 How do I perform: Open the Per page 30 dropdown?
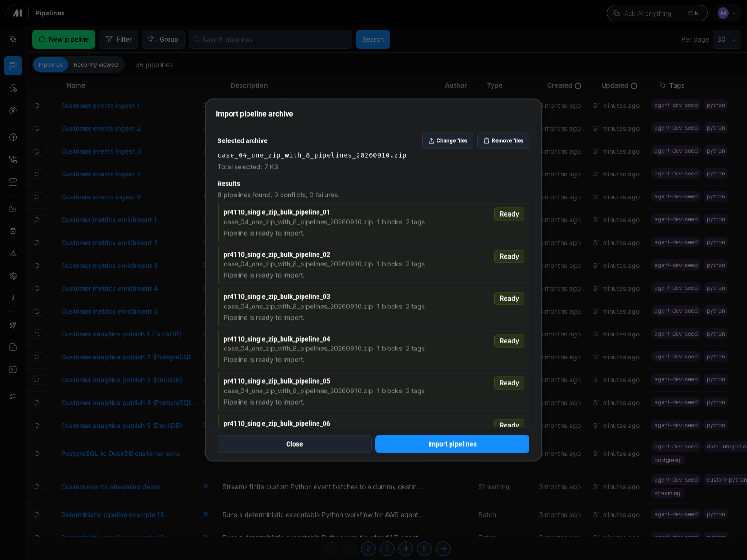pyautogui.click(x=727, y=39)
